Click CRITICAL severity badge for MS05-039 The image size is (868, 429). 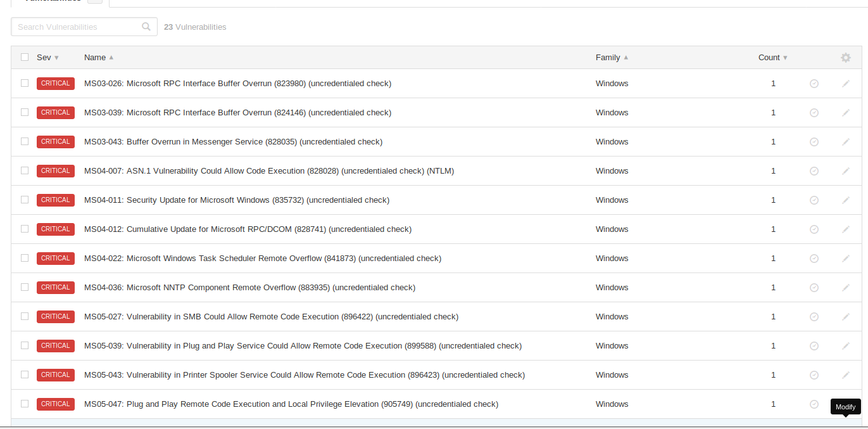[56, 346]
